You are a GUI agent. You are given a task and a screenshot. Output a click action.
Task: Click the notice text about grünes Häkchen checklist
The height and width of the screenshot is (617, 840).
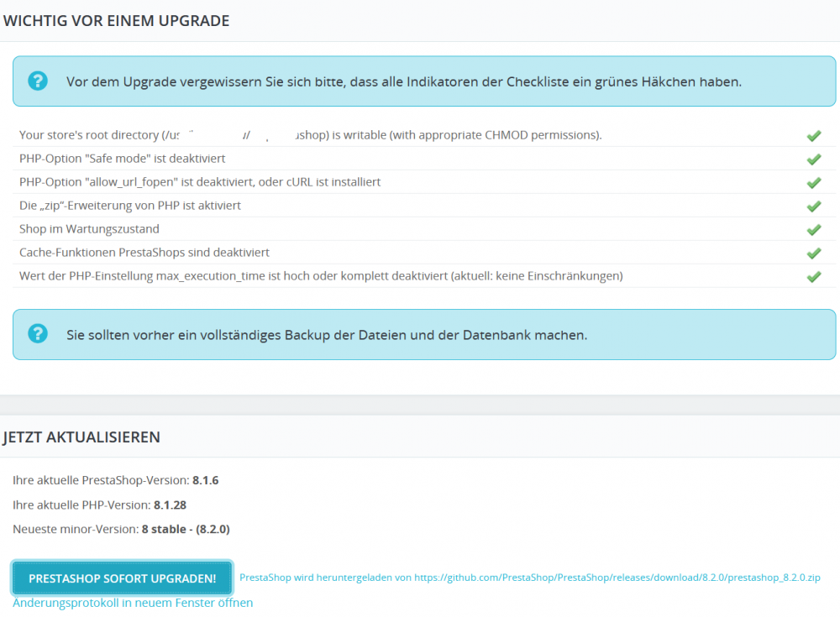404,82
